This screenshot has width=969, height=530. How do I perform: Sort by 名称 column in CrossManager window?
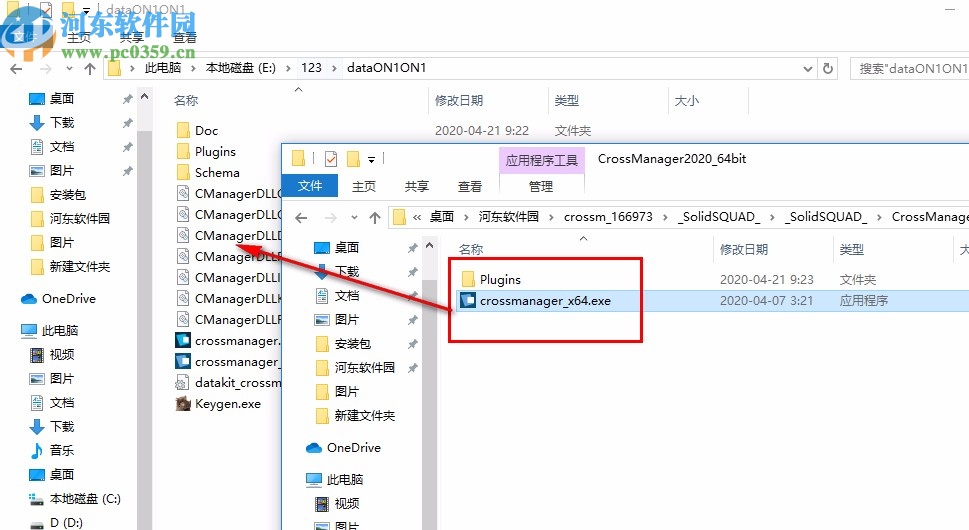click(471, 250)
